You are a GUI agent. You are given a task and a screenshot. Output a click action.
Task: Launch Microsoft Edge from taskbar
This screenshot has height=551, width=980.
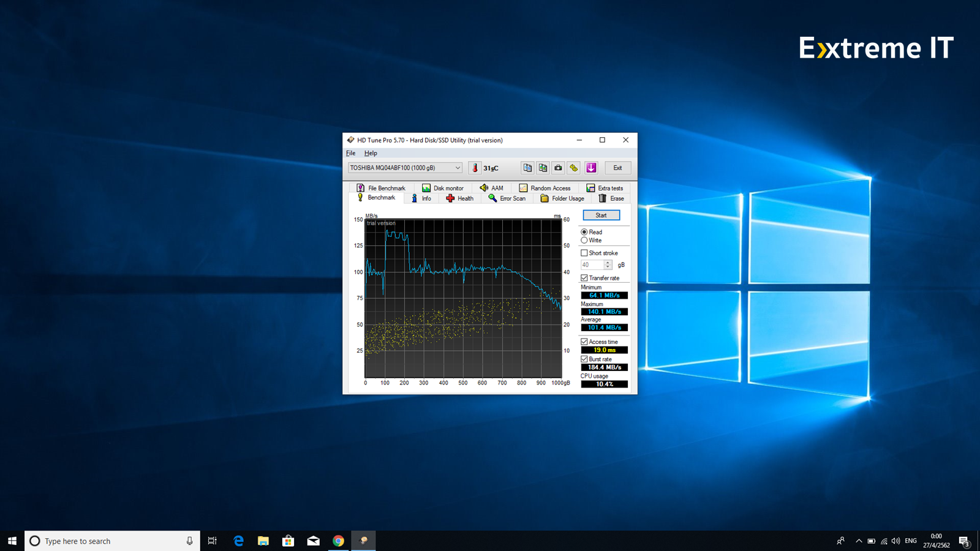point(238,541)
